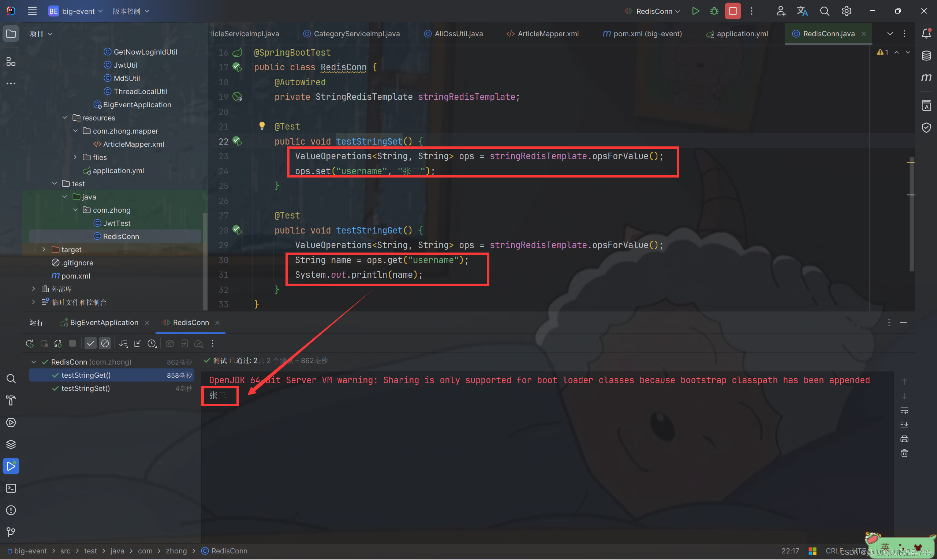This screenshot has height=560, width=937.
Task: Show notifications bell panel
Action: [x=926, y=34]
